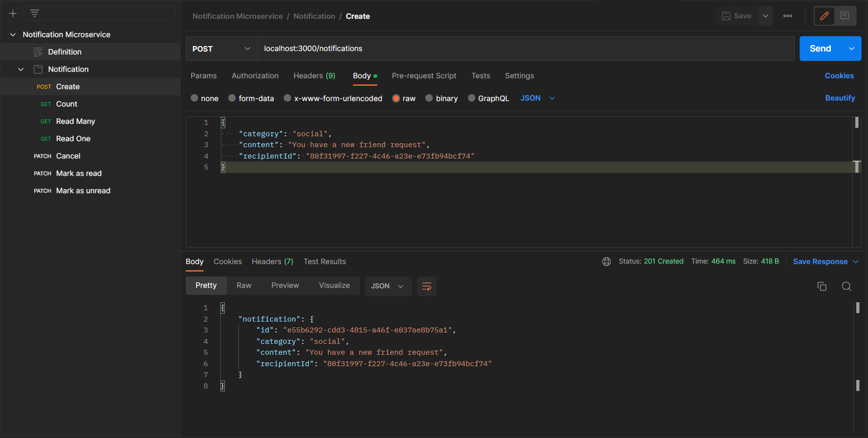Select the Pretty response view

[x=206, y=286]
